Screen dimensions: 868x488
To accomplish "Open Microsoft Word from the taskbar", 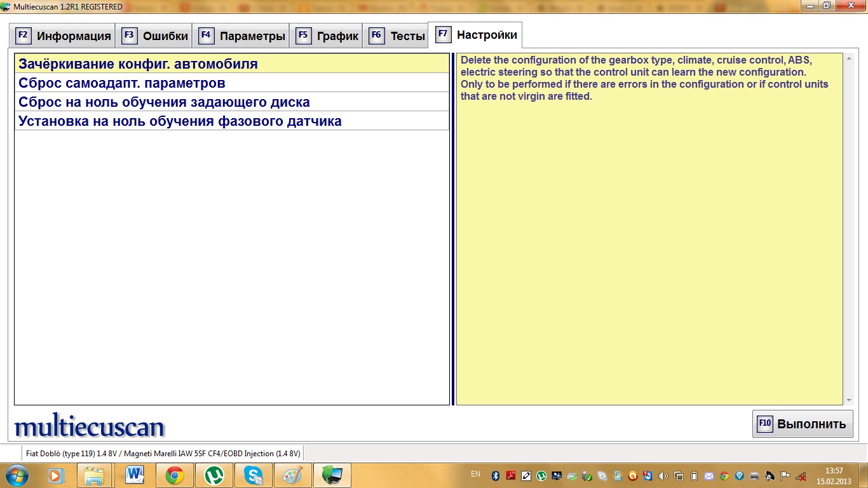I will pyautogui.click(x=135, y=475).
